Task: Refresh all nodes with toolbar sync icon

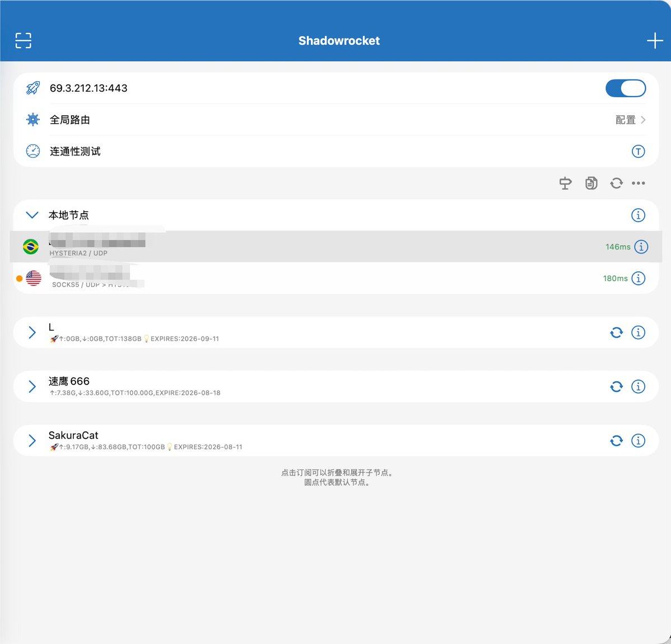Action: (x=616, y=183)
